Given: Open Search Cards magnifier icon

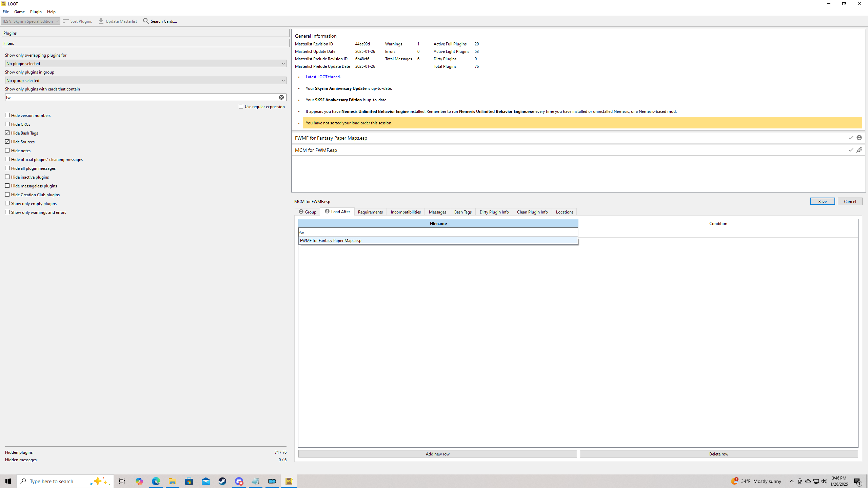Looking at the screenshot, I should click(146, 21).
